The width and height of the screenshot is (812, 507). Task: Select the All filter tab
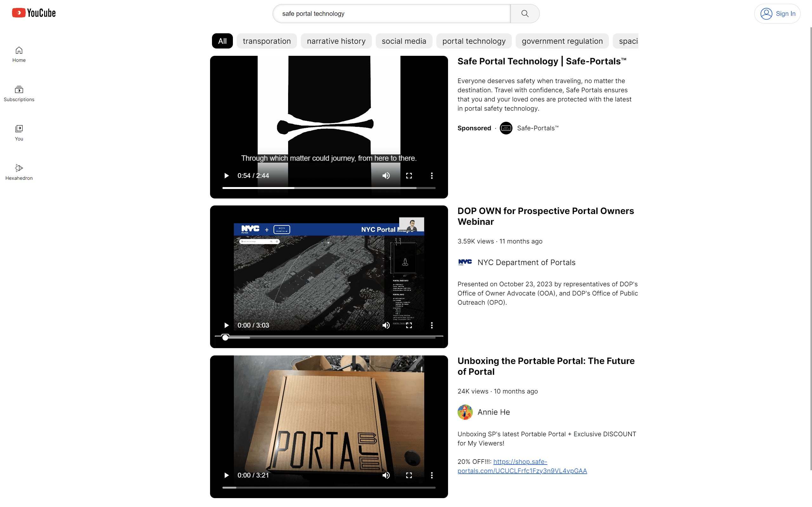pos(221,41)
